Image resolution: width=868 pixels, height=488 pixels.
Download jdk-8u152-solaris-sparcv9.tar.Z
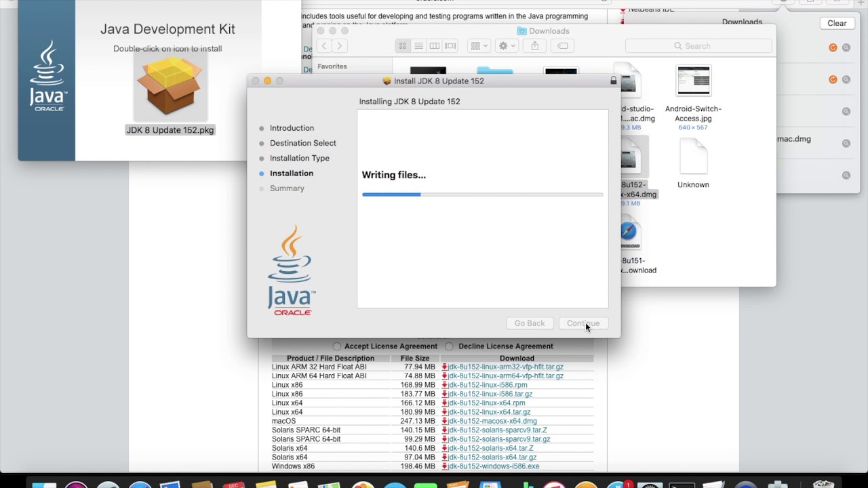point(497,430)
